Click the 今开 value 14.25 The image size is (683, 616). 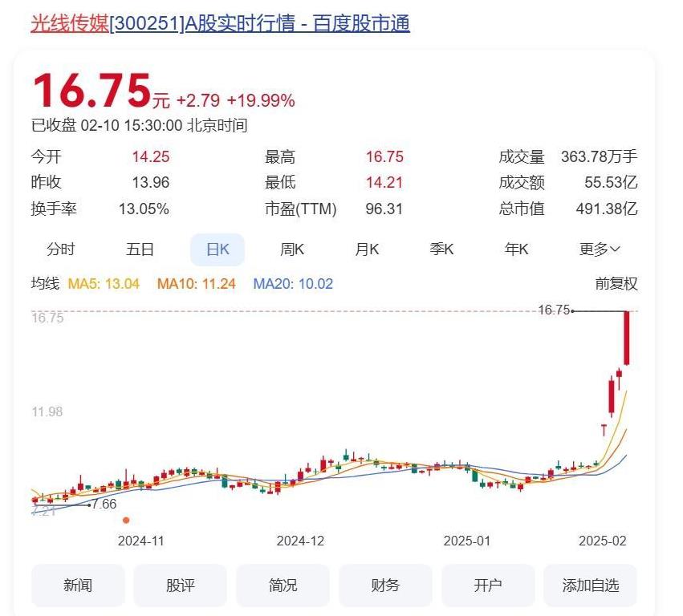(x=151, y=156)
